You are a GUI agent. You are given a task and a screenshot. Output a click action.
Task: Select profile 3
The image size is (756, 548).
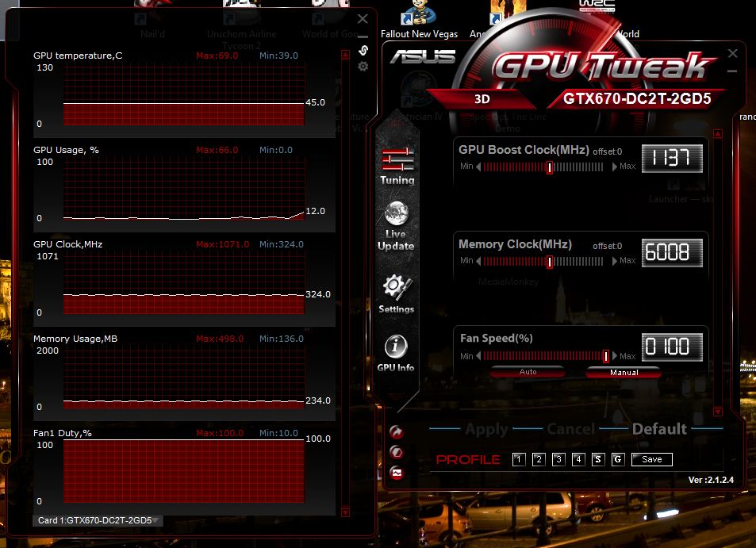click(x=558, y=459)
